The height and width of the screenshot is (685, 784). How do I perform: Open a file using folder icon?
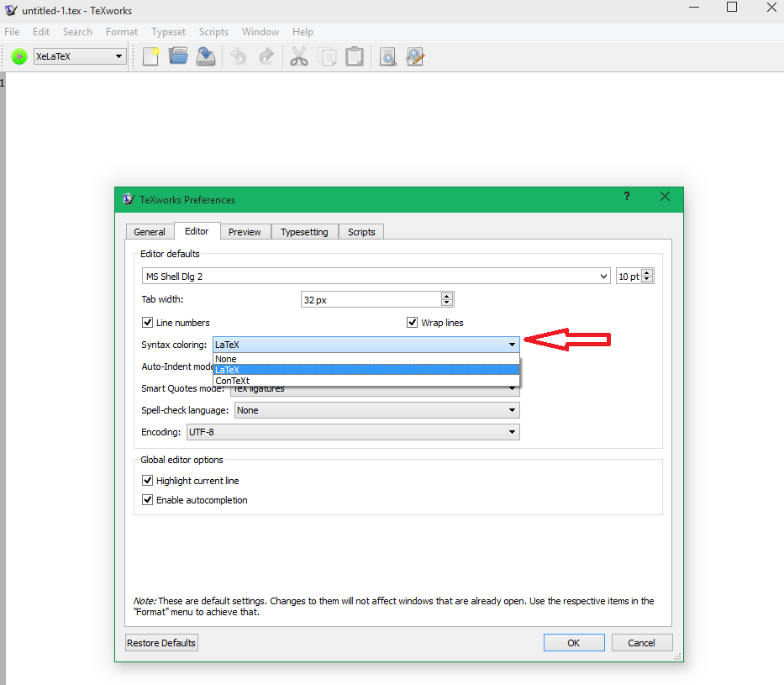pyautogui.click(x=178, y=56)
